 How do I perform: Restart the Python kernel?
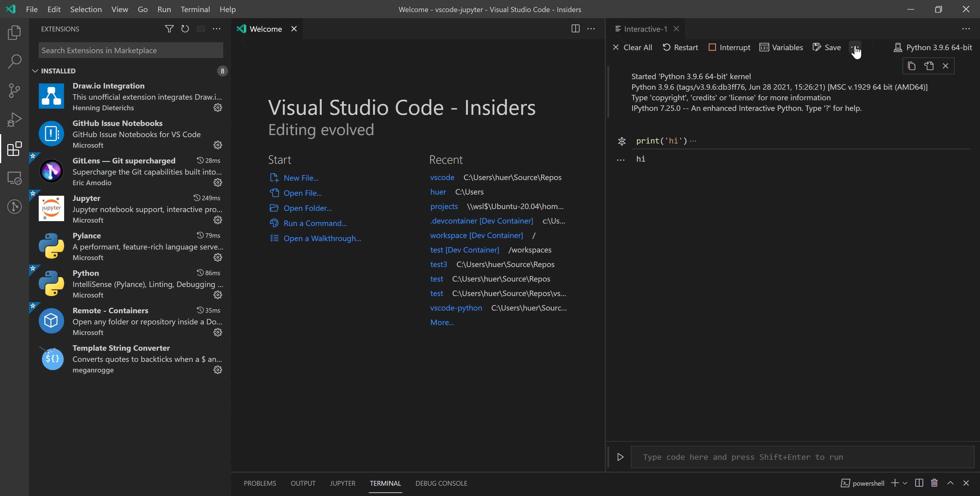680,47
